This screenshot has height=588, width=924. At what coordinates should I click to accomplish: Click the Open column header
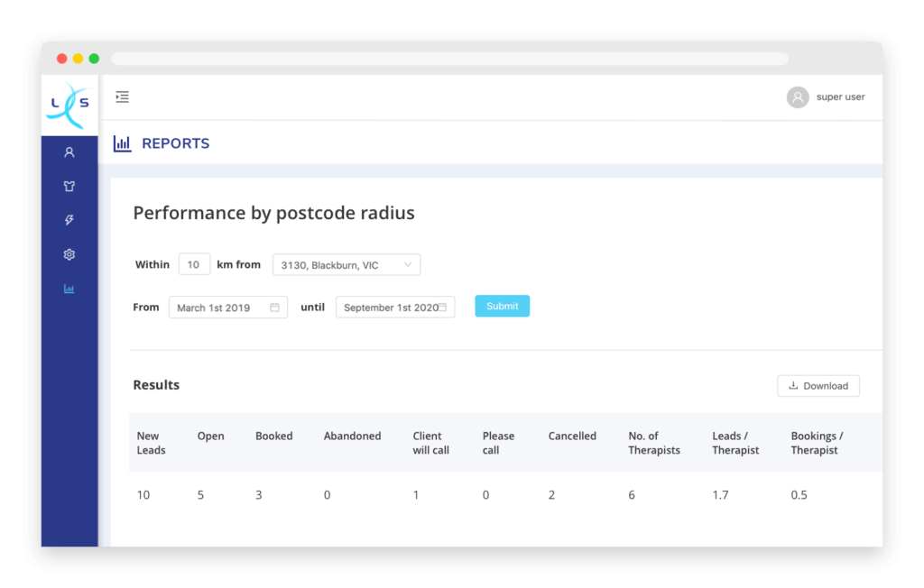[x=210, y=436]
